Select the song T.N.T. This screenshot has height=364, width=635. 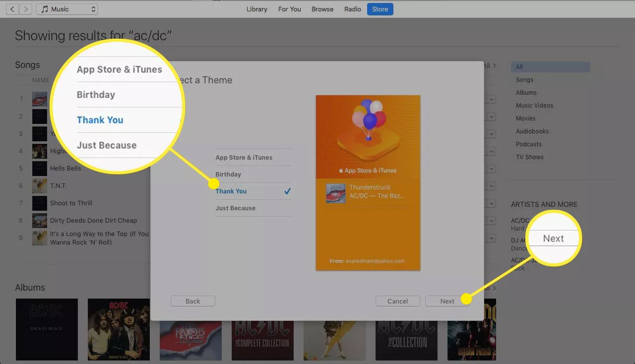tap(58, 185)
